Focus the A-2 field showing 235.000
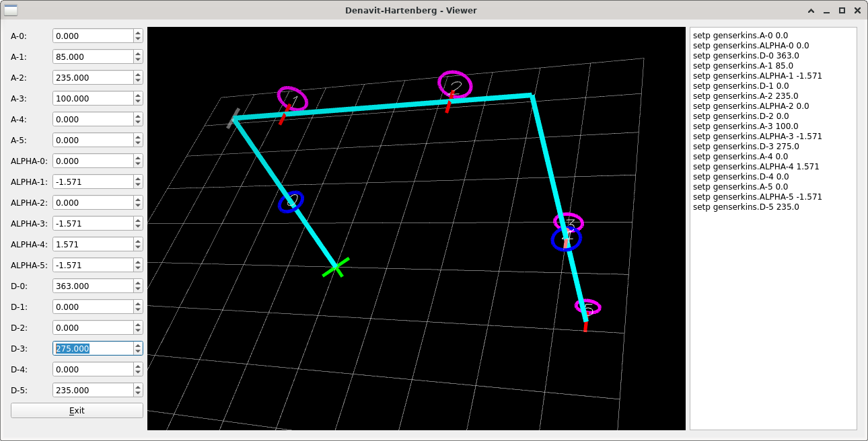Viewport: 868px width, 441px height. point(93,77)
